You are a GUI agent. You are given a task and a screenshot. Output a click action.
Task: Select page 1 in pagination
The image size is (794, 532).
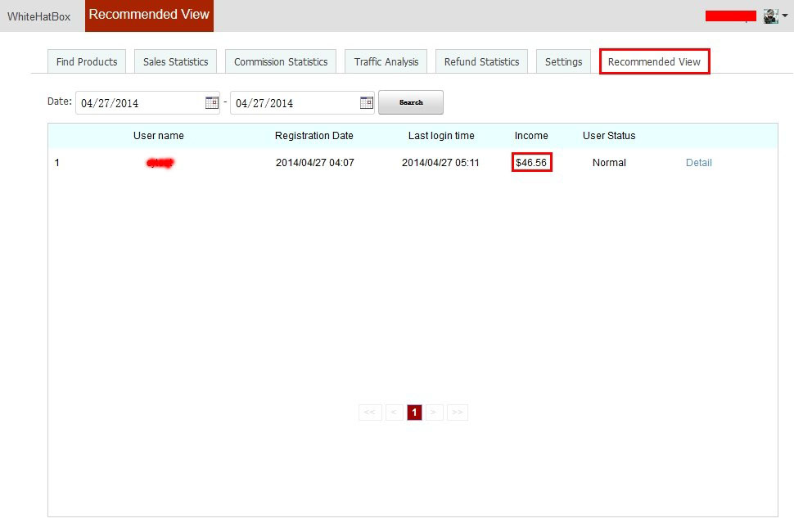(415, 413)
